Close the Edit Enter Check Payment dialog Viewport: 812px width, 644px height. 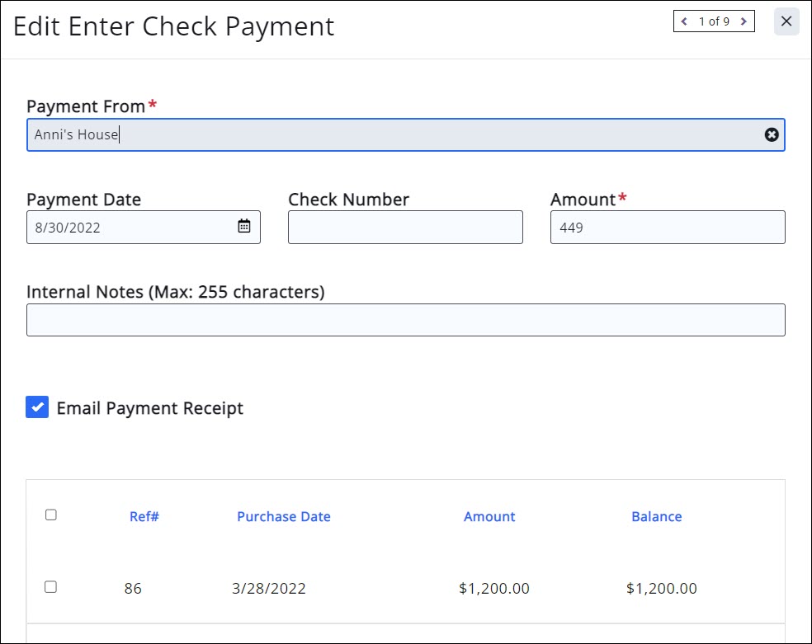coord(786,21)
